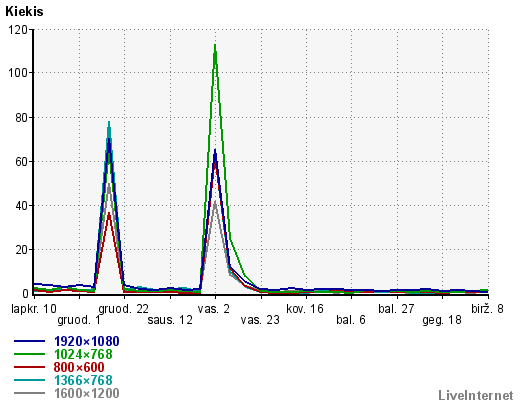Image resolution: width=520 pixels, height=405 pixels.
Task: Click the teal peak near gruod. 22
Action: click(x=109, y=123)
